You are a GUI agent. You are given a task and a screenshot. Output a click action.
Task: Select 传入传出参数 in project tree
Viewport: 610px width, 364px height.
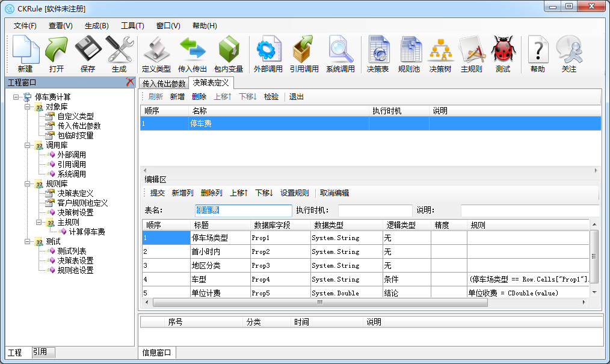[79, 126]
